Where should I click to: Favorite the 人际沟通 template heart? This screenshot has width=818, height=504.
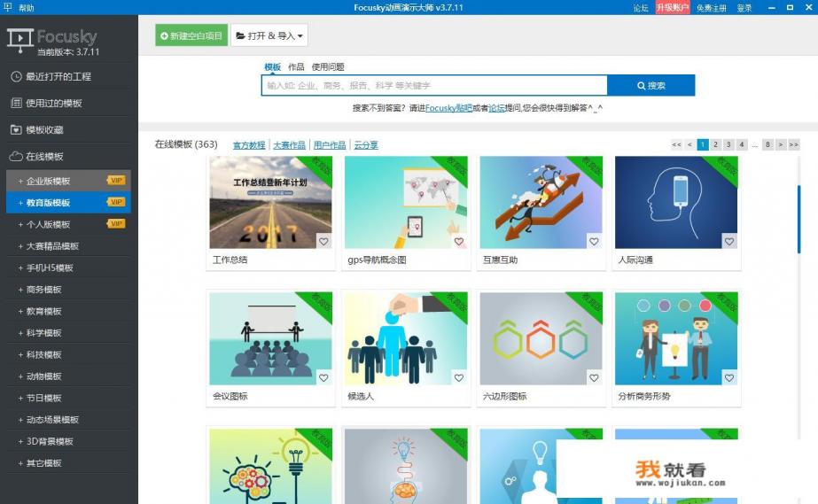pos(728,242)
